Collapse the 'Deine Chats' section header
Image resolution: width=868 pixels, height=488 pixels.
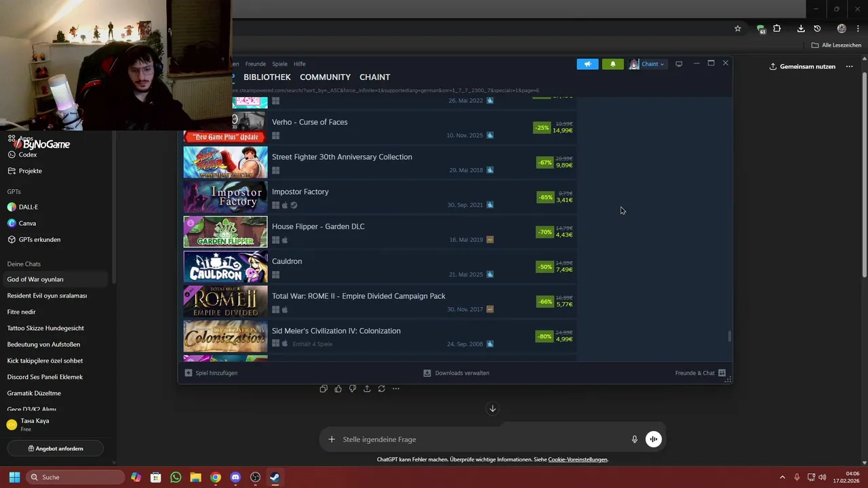pos(24,264)
